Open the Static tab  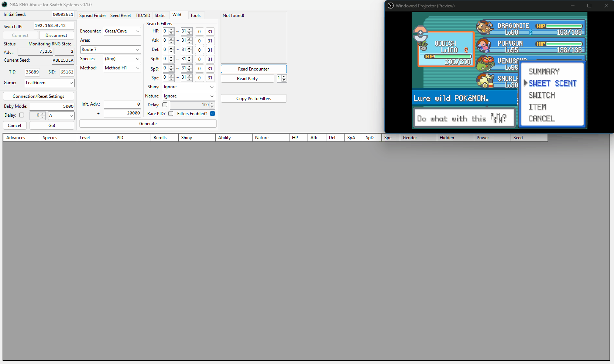click(x=160, y=16)
